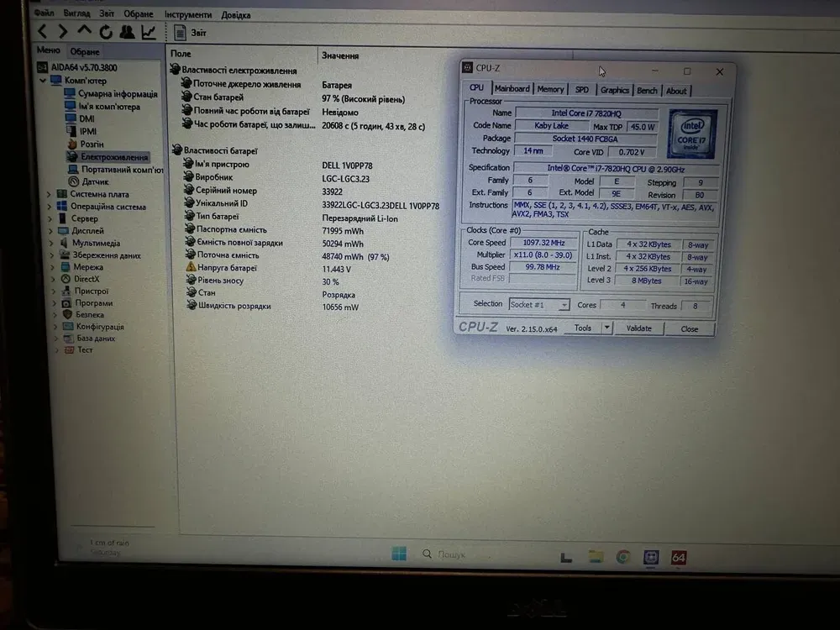Open Google Chrome from the taskbar

click(x=623, y=556)
